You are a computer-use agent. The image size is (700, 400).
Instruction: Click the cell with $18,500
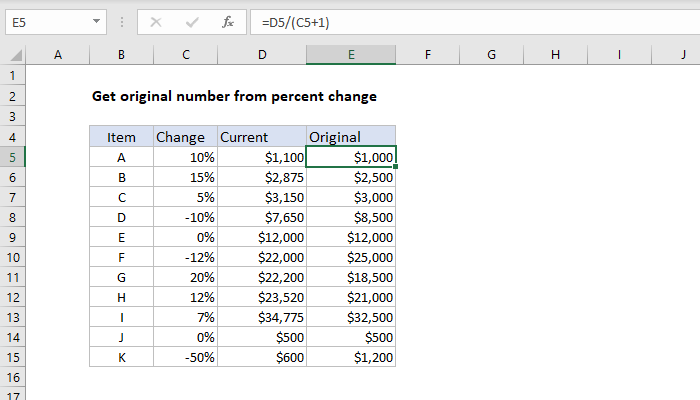[x=351, y=277]
